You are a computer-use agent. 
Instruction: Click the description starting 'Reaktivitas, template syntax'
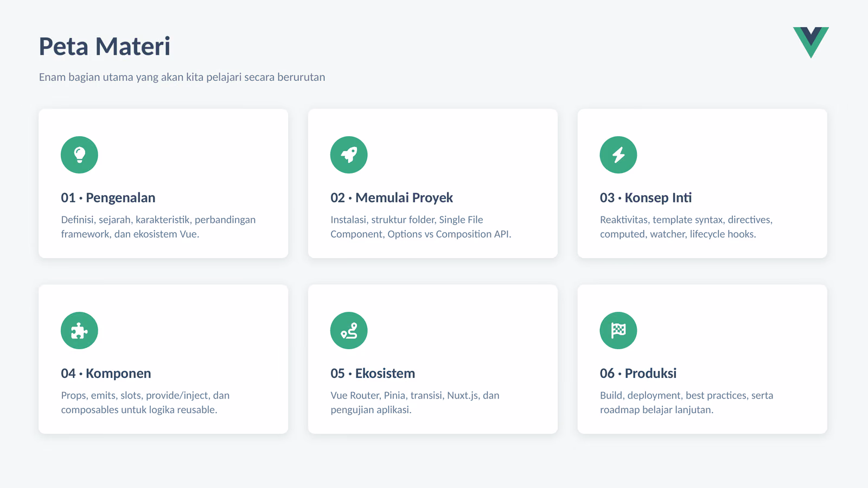tap(686, 227)
